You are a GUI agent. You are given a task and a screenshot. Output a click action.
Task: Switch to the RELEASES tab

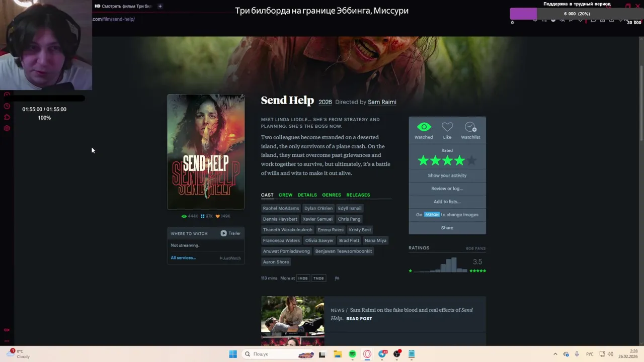point(358,195)
